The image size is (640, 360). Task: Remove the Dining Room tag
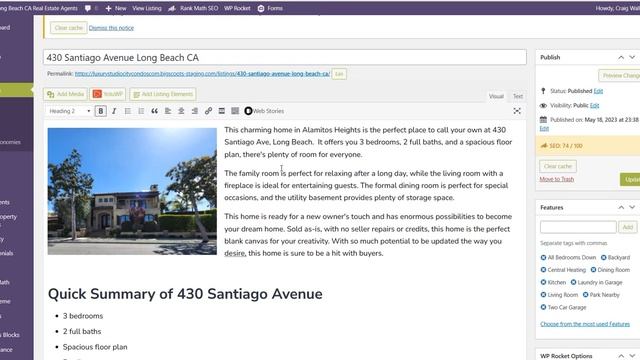point(593,270)
